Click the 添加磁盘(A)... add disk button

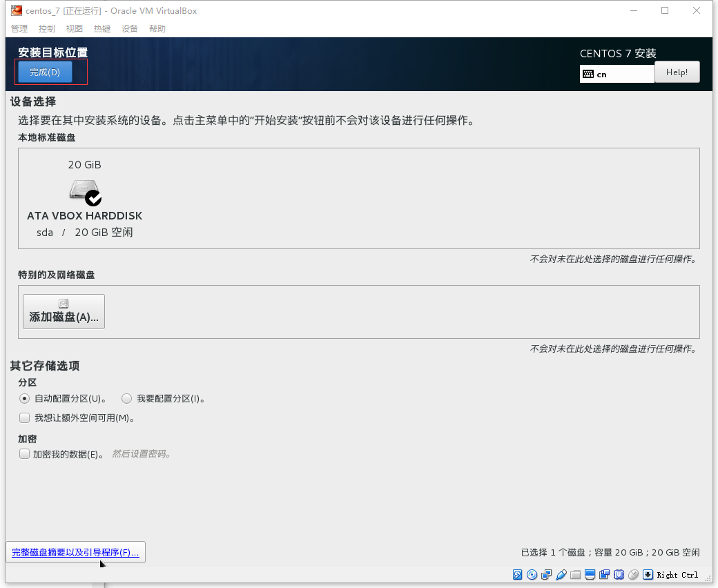coord(64,312)
